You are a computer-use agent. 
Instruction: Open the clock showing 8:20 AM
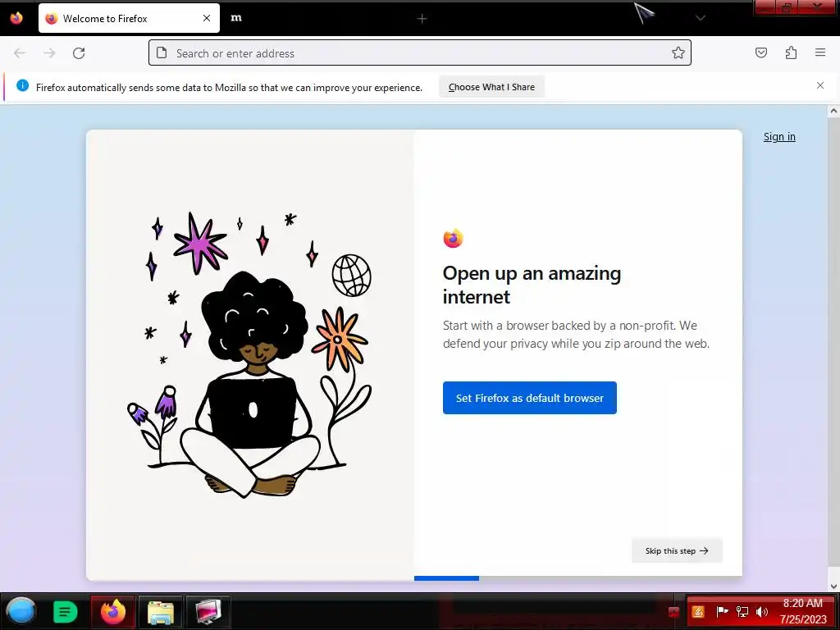pyautogui.click(x=803, y=611)
